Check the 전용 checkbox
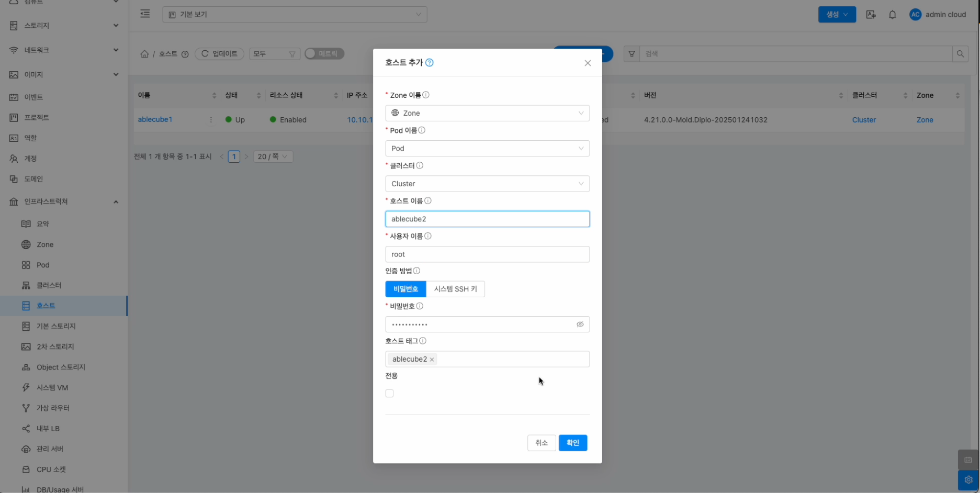 tap(389, 394)
